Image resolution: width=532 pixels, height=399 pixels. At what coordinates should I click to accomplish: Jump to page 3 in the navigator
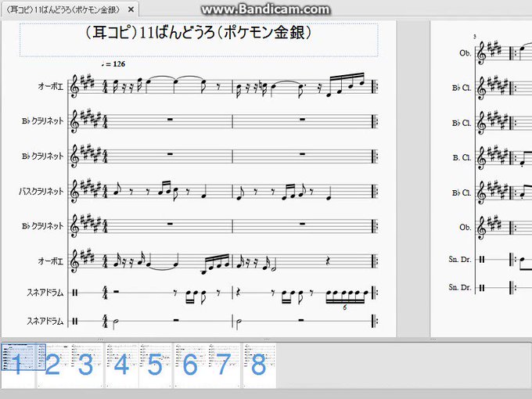pyautogui.click(x=86, y=365)
